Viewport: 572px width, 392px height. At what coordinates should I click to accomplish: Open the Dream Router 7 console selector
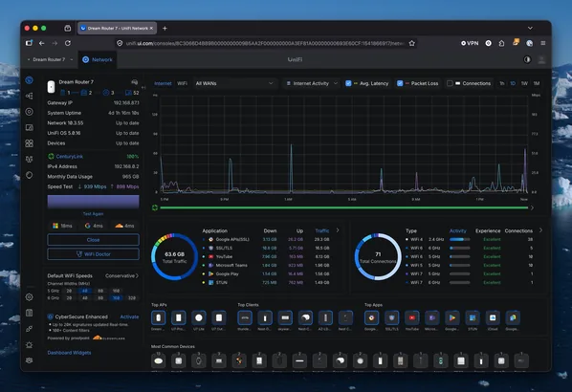point(50,59)
